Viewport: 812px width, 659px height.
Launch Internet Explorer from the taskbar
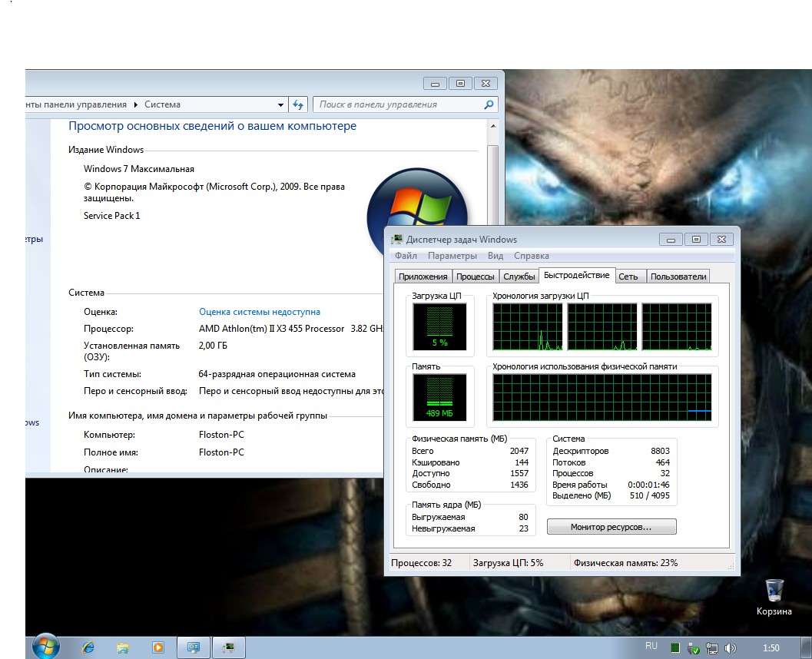click(88, 647)
